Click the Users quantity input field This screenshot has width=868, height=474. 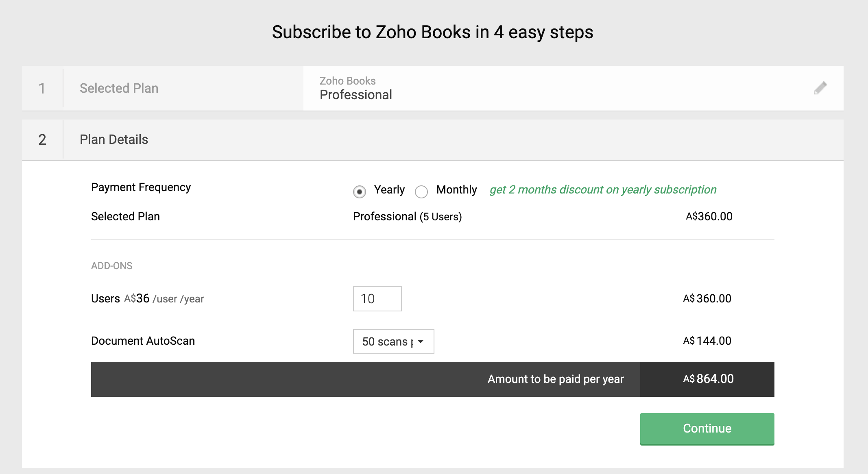tap(377, 299)
